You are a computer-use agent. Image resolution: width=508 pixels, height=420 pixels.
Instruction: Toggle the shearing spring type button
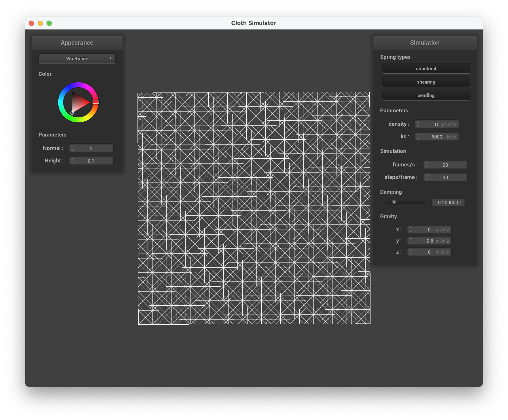tap(426, 82)
